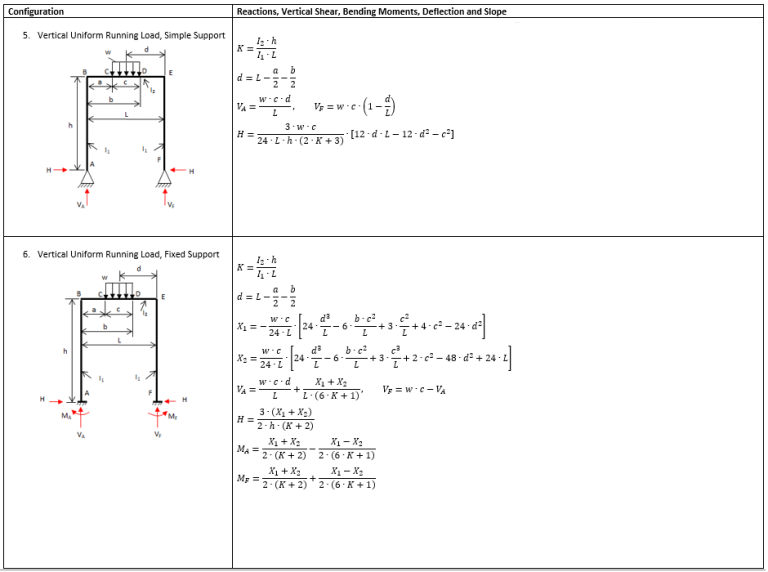Click the left fixed support in diagram 6
This screenshot has height=572, width=768.
pos(80,407)
